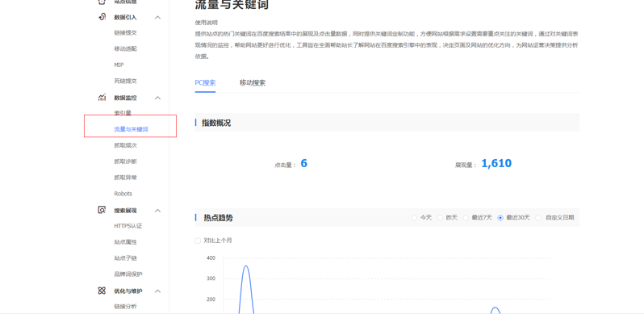This screenshot has height=314, width=644.
Task: Collapse the 优化与维护 section chevron
Action: click(x=157, y=291)
